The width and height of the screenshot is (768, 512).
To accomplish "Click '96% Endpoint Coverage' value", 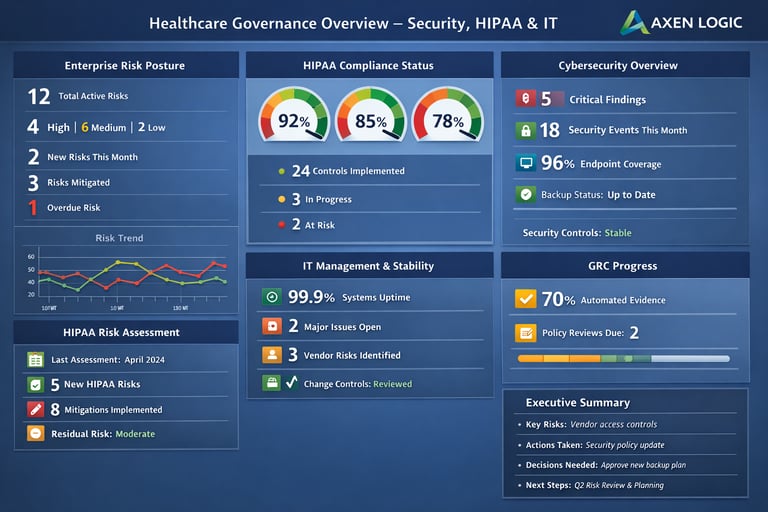I will point(601,163).
